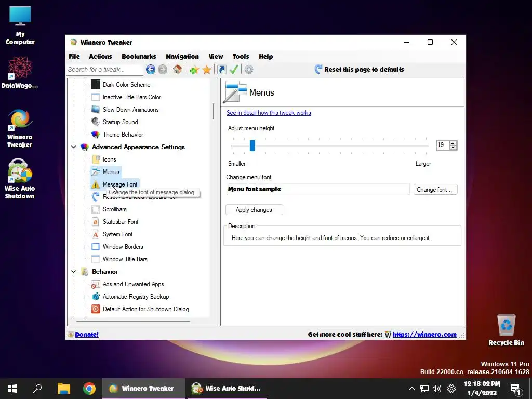Open the File menu
The image size is (532, 399).
point(74,56)
